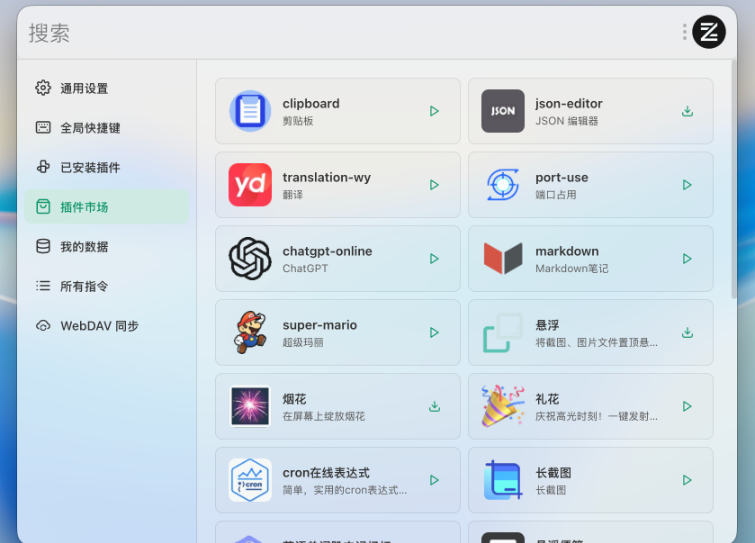
Task: Click the 烟花 firework thumbnail
Action: click(250, 406)
